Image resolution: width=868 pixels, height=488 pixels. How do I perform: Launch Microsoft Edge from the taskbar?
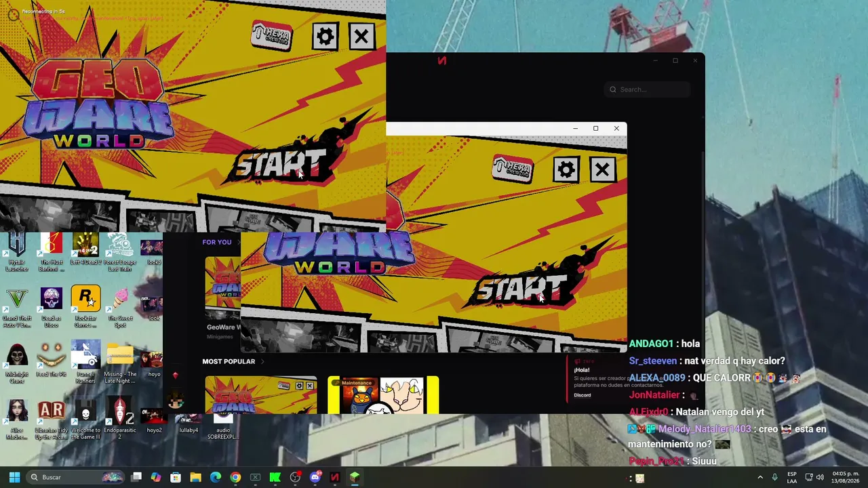coord(216,477)
